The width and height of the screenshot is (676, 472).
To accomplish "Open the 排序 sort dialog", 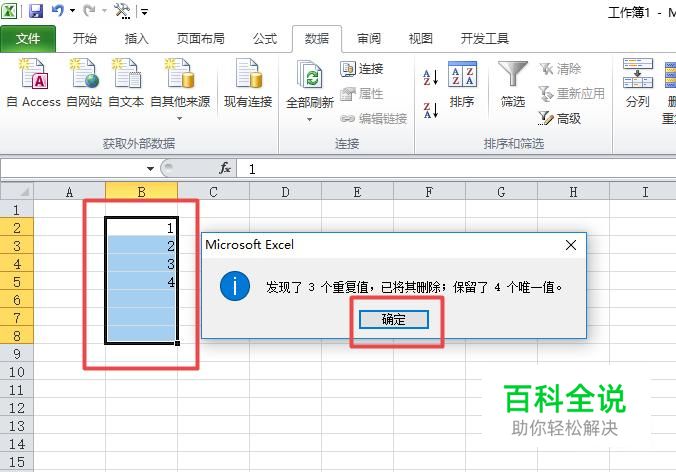I will (x=462, y=84).
